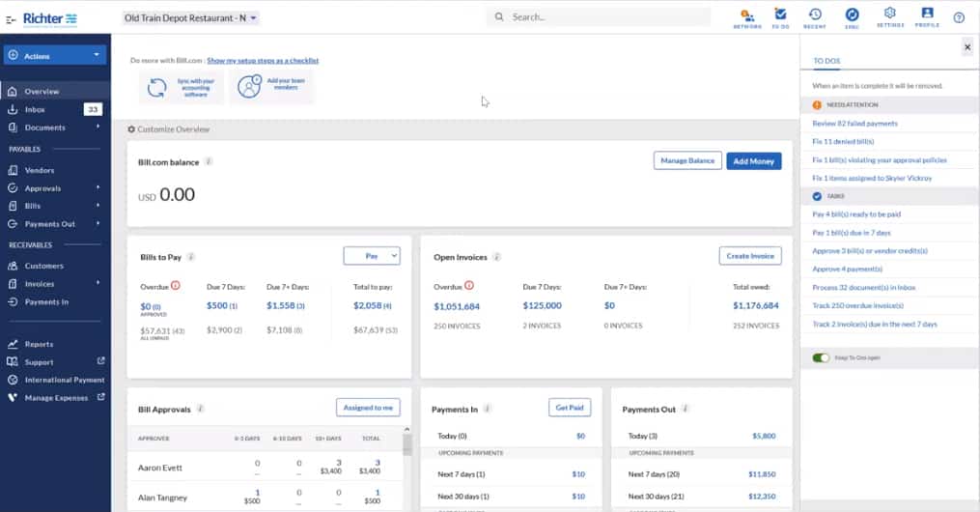This screenshot has width=980, height=512.
Task: Click the Bill Approvals info icon
Action: (x=201, y=409)
